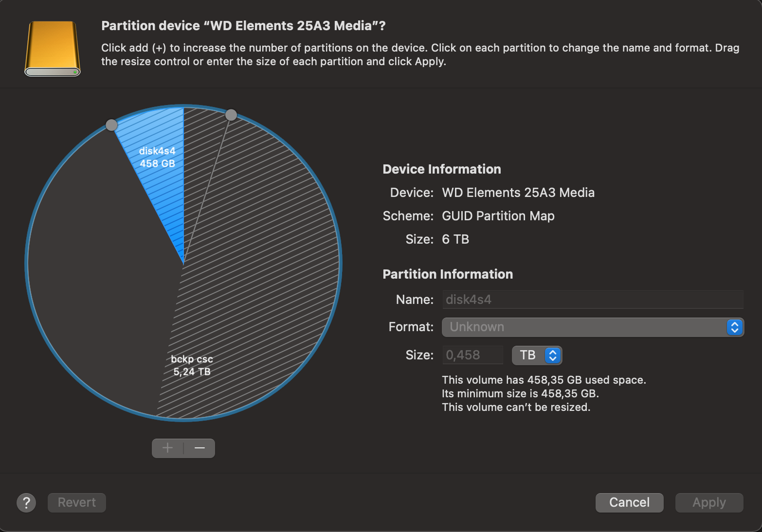Click the add partition plus icon
Image resolution: width=762 pixels, height=532 pixels.
pos(167,448)
